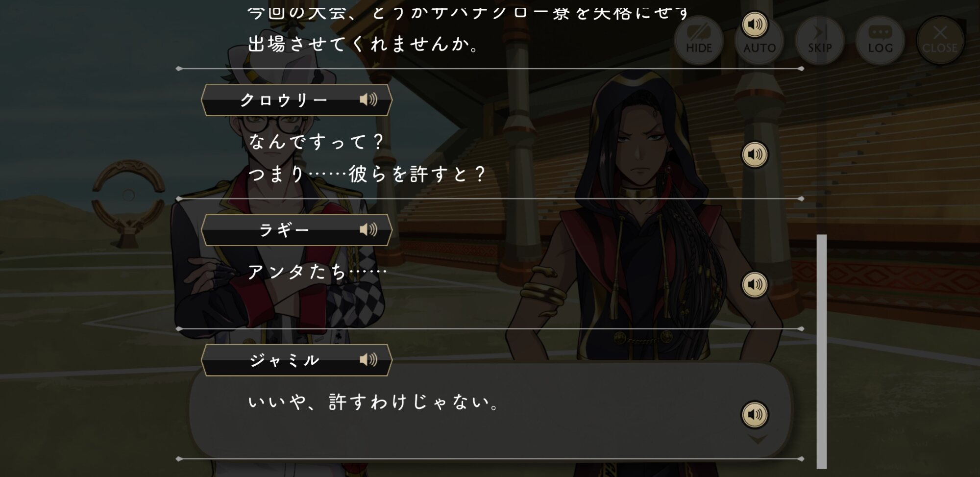Screen dimensions: 980x477
Task: Advance dialogue via the down arrow indicator
Action: (758, 439)
